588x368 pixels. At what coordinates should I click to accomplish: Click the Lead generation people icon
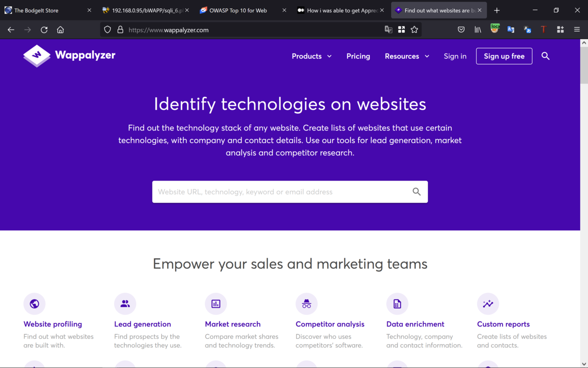tap(125, 304)
